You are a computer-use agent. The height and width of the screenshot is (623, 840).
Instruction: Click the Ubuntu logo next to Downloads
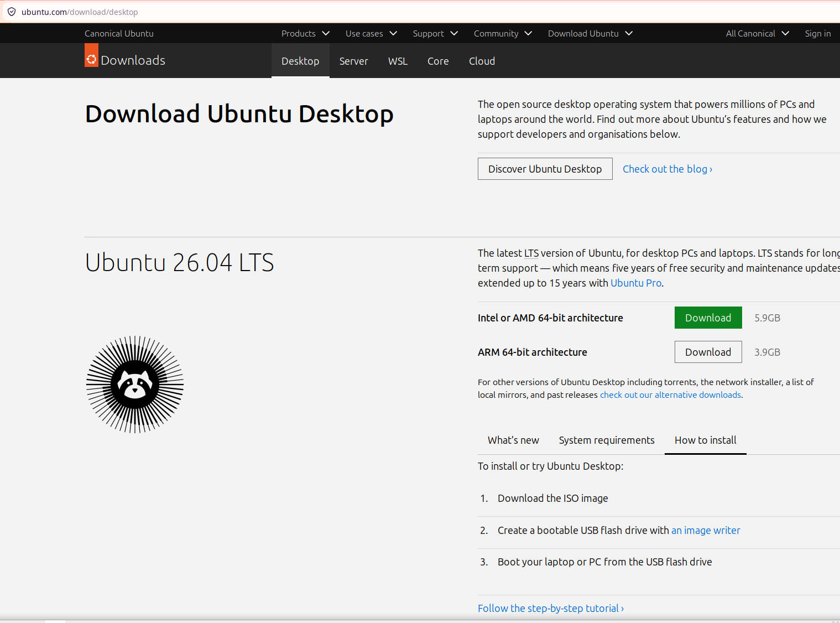91,55
